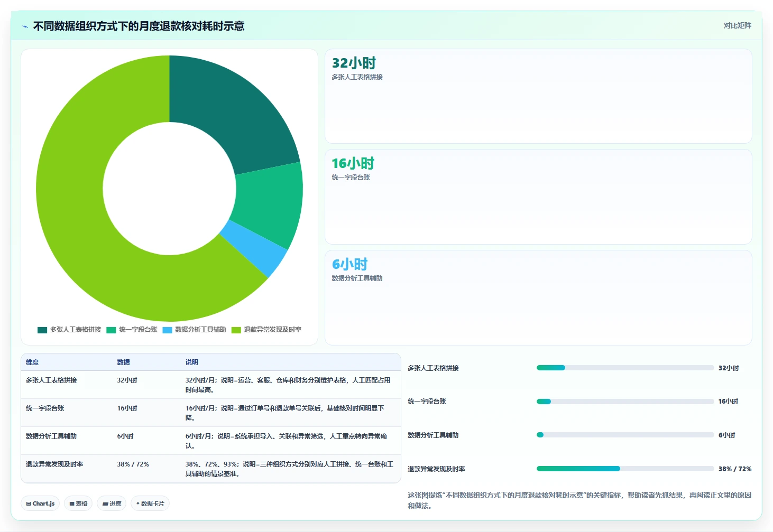Toggle 退款异常发现及时率 legend swatch
Image resolution: width=773 pixels, height=532 pixels.
tap(236, 330)
